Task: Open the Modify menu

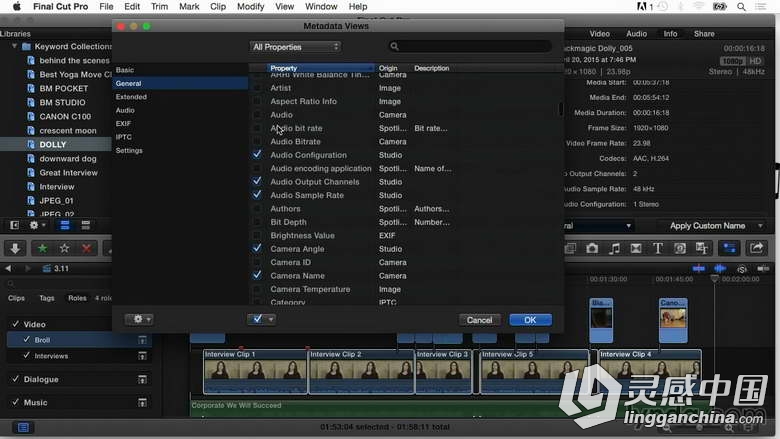Action: coord(250,6)
